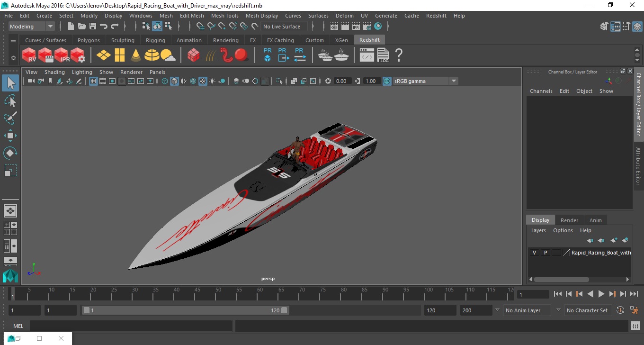The image size is (644, 345).
Task: Open the Redshift RenderView shelf icon
Action: (29, 55)
